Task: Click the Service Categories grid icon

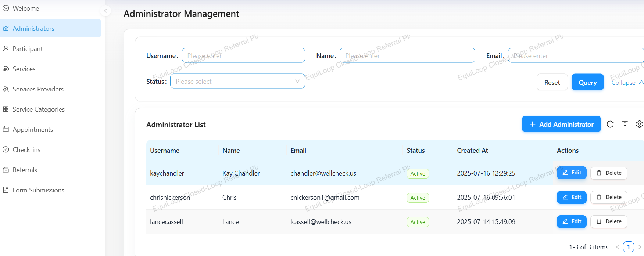Action: [6, 109]
